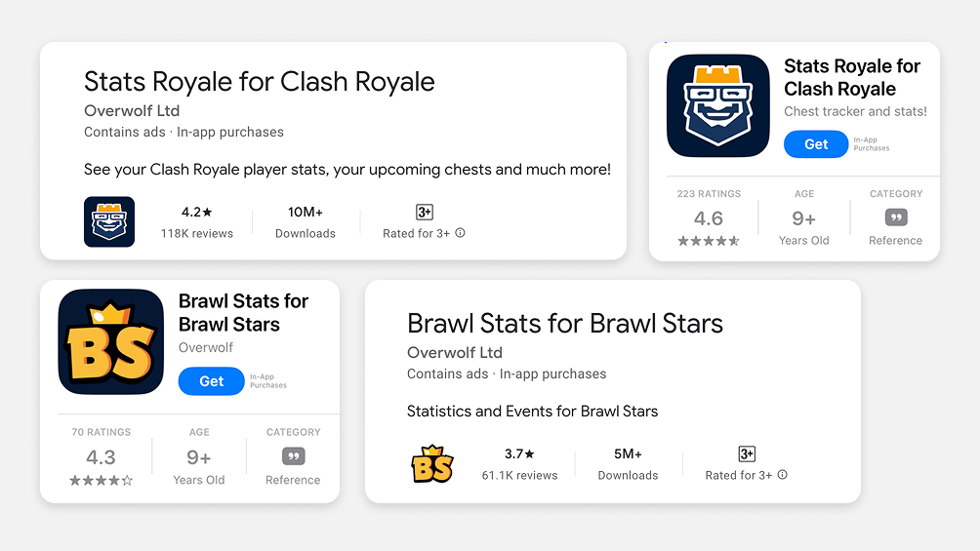Screen dimensions: 980x551
Task: Click the 3+ rating badge in Brawl Stats listing
Action: coord(746,453)
